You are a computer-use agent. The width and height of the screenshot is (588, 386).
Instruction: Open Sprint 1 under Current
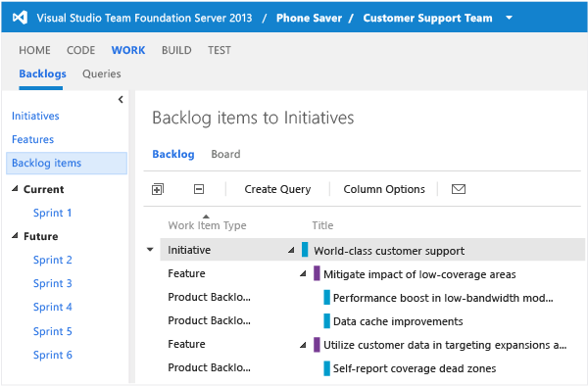[x=52, y=213]
